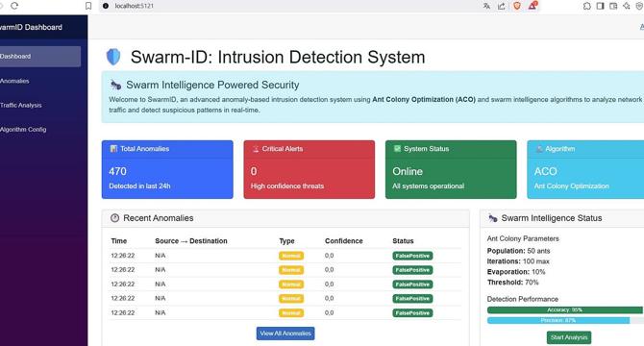Click the Swarm Intelligence Status heading
The height and width of the screenshot is (346, 644).
coord(552,218)
